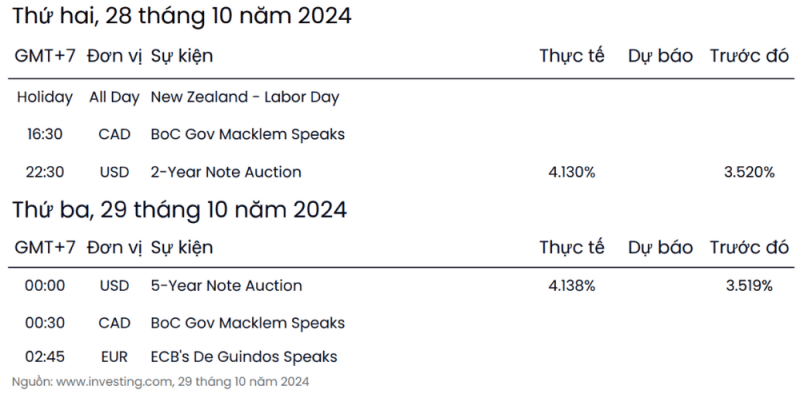Viewport: 800px width, 398px height.
Task: Click the 2-Year Note Auction event
Action: click(226, 172)
